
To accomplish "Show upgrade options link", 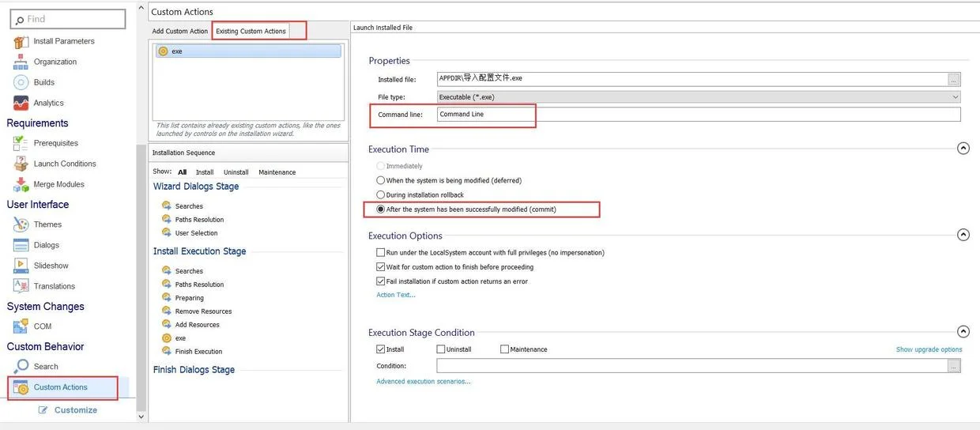I will coord(929,349).
